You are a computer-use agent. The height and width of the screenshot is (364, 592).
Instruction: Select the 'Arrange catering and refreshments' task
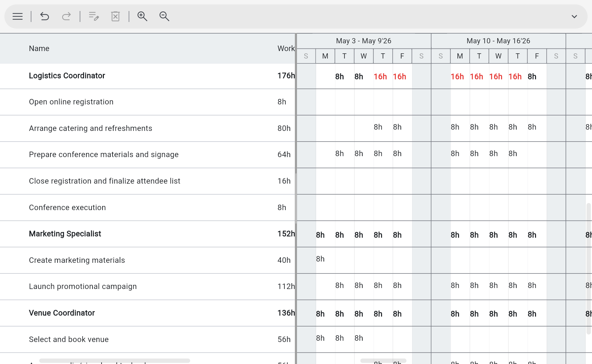pyautogui.click(x=91, y=128)
